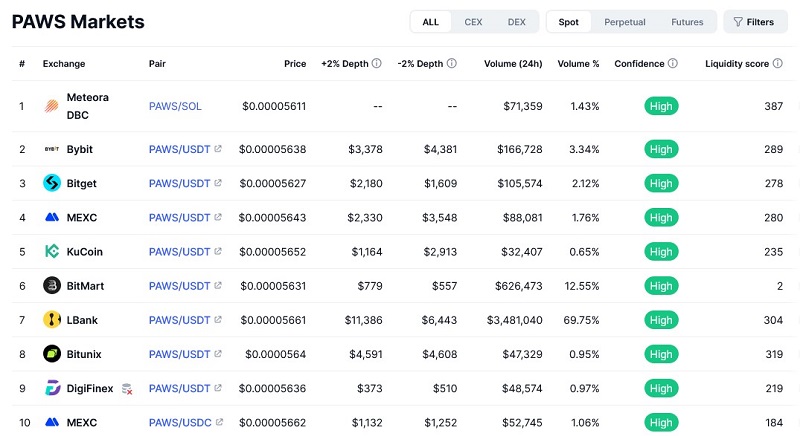
Task: Switch to the CEX tab
Action: 473,22
